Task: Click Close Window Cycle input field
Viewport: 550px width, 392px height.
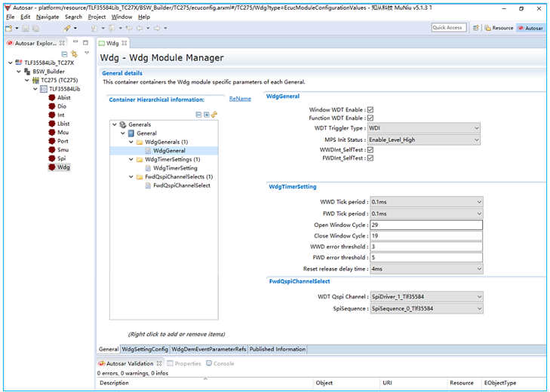Action: [x=426, y=236]
